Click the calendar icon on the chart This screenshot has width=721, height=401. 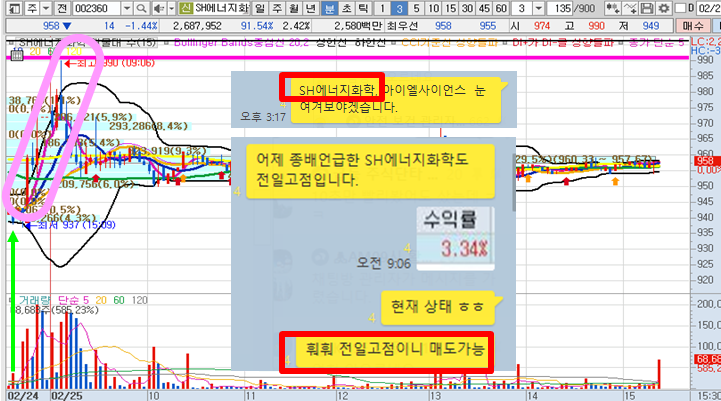pyautogui.click(x=17, y=55)
